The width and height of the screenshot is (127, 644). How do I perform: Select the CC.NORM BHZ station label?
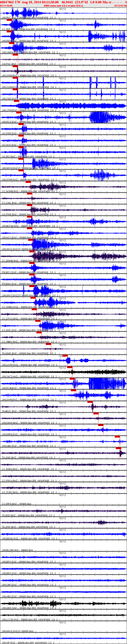(30, 192)
